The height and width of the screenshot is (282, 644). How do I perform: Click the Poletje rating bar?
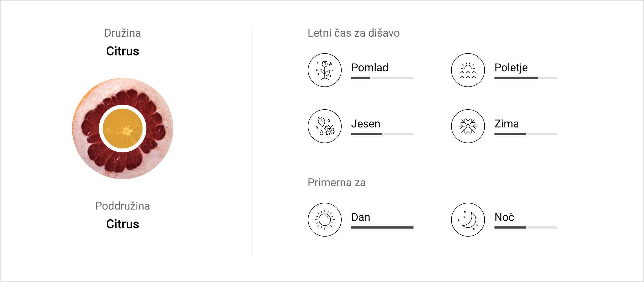[x=525, y=78]
